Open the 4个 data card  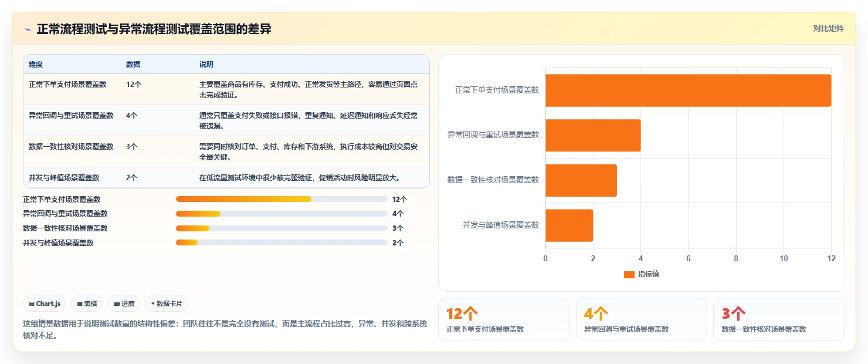[x=641, y=319]
